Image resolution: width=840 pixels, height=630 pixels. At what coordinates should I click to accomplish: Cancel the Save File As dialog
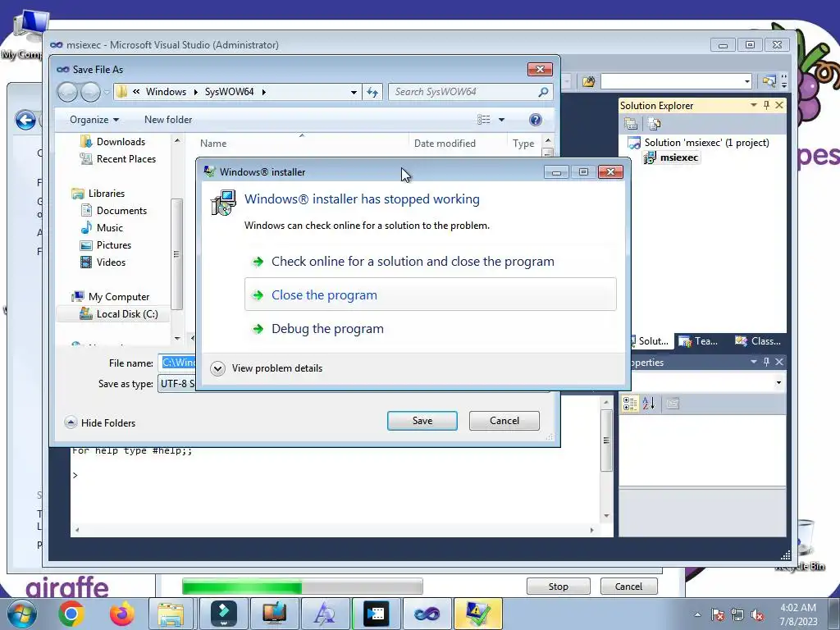[504, 421]
